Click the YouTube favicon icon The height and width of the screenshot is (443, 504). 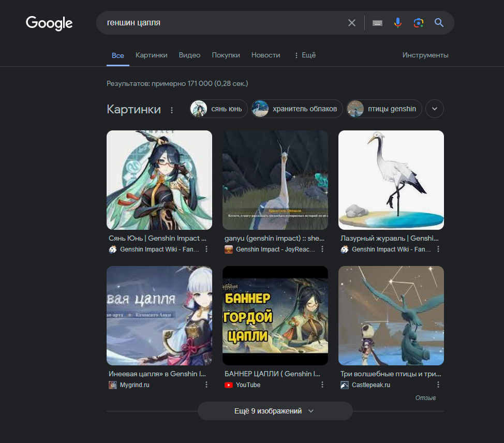(229, 385)
